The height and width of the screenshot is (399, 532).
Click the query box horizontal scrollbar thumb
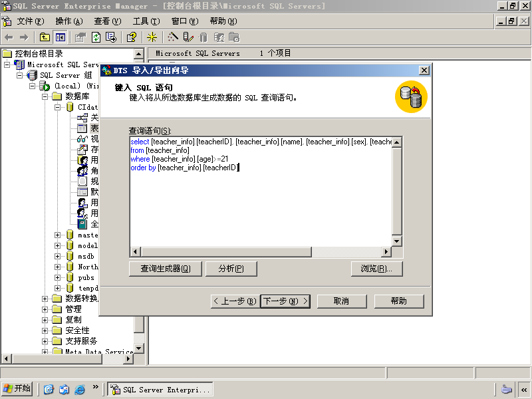click(226, 252)
